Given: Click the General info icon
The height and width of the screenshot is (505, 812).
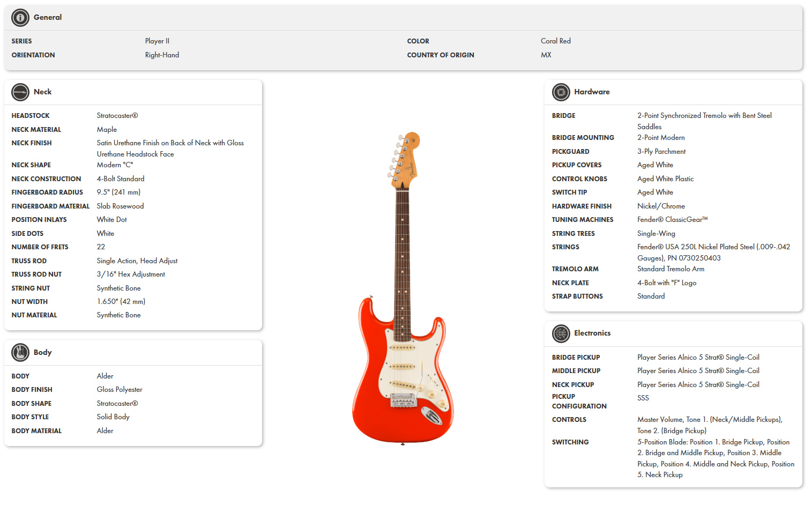Looking at the screenshot, I should tap(20, 18).
